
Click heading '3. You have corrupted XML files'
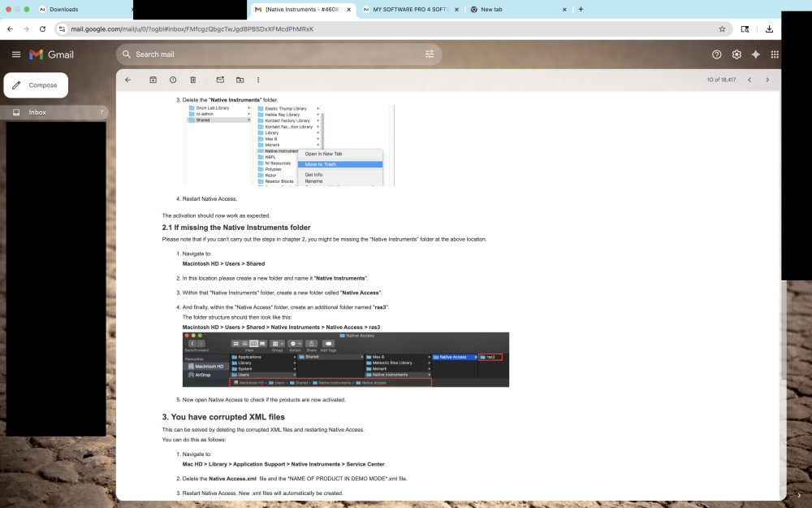click(x=223, y=417)
